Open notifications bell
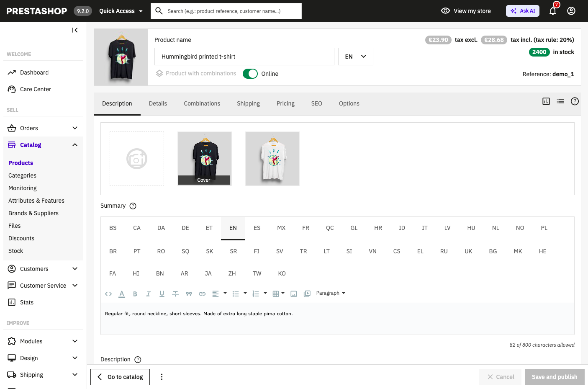Screen dimensions: 588x389 [x=553, y=11]
